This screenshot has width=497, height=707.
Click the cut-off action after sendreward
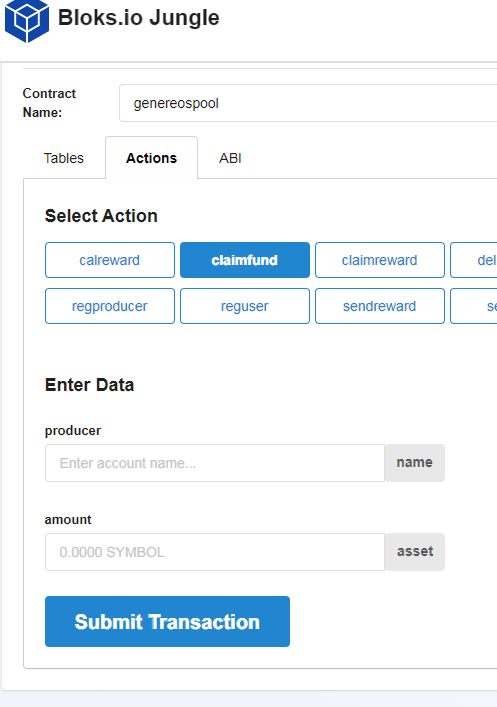tap(474, 306)
